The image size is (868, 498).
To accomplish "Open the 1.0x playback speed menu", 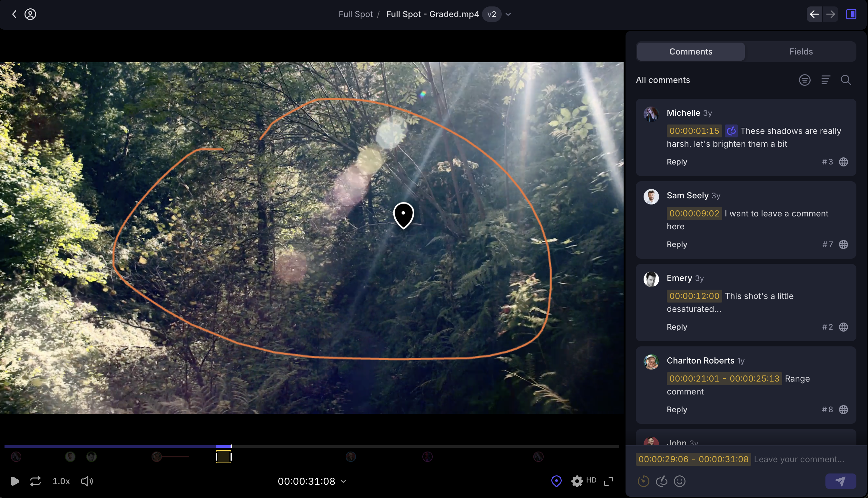I will pos(61,481).
